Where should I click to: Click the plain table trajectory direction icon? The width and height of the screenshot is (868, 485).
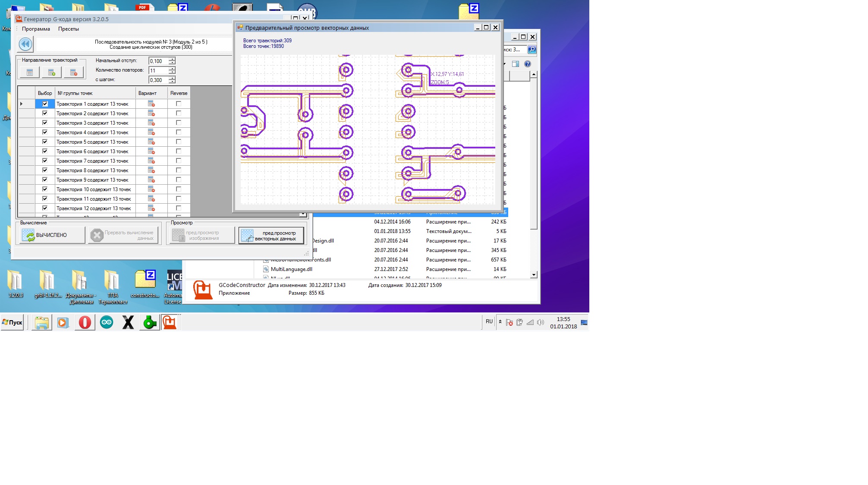pos(30,72)
